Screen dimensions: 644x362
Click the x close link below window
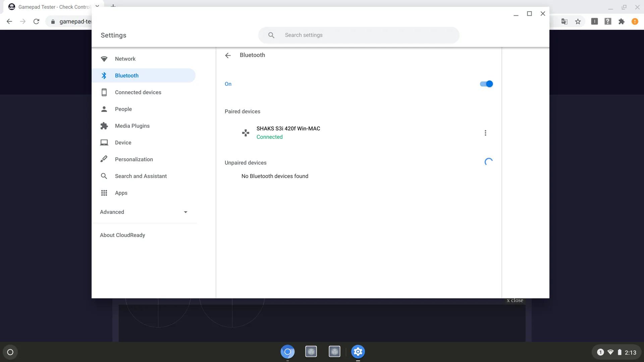(x=515, y=300)
